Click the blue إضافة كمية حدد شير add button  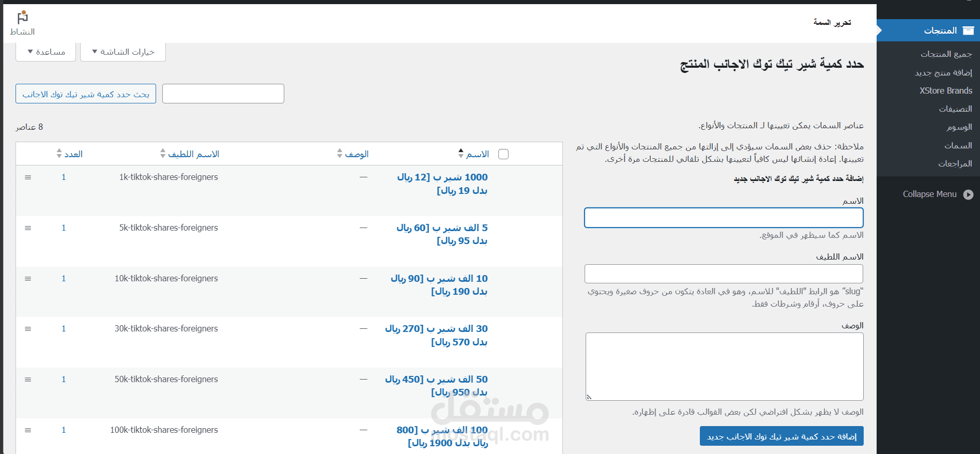coord(782,436)
